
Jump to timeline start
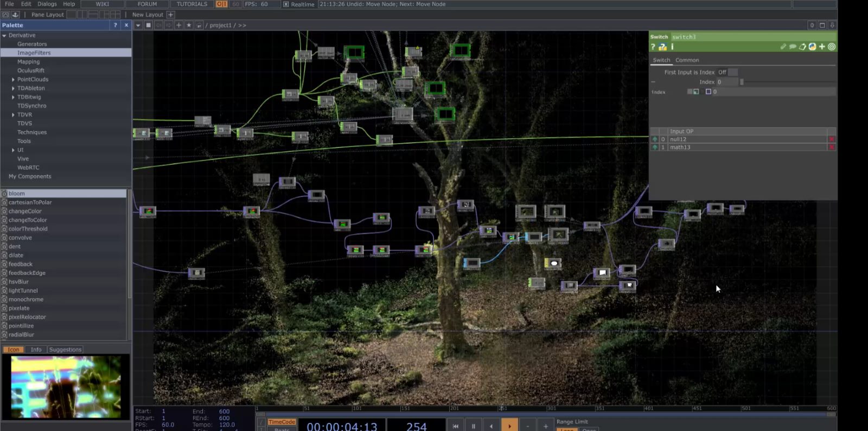455,426
